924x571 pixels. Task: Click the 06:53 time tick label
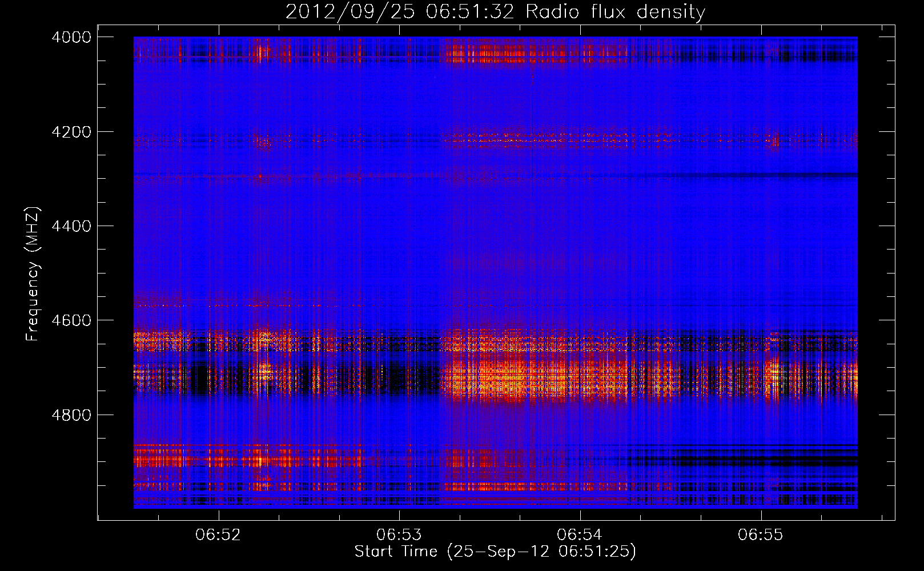[x=399, y=534]
